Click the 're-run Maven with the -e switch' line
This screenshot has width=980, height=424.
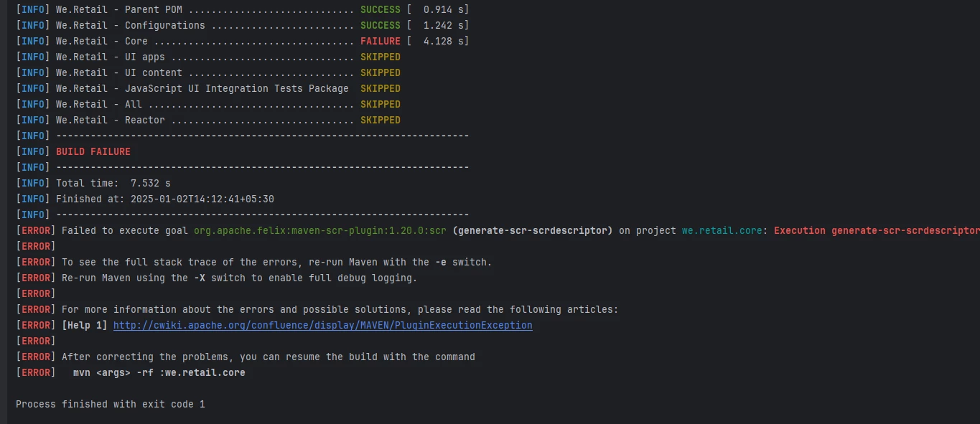(x=254, y=262)
